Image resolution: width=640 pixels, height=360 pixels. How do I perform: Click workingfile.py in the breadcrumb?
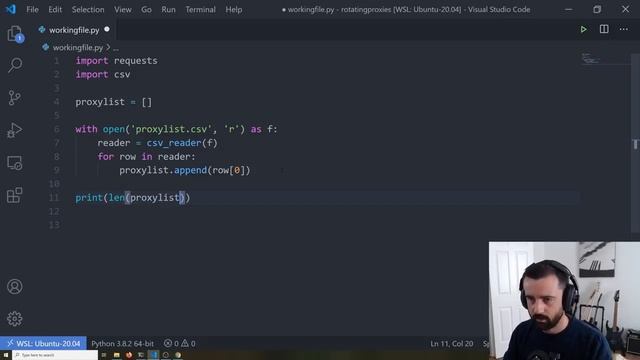pos(78,48)
